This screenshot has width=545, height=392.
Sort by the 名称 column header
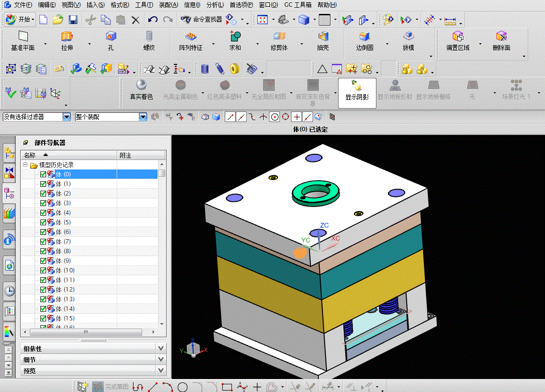click(x=69, y=155)
